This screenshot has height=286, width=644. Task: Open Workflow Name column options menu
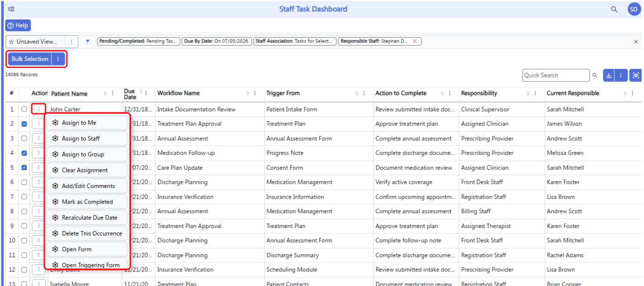255,94
